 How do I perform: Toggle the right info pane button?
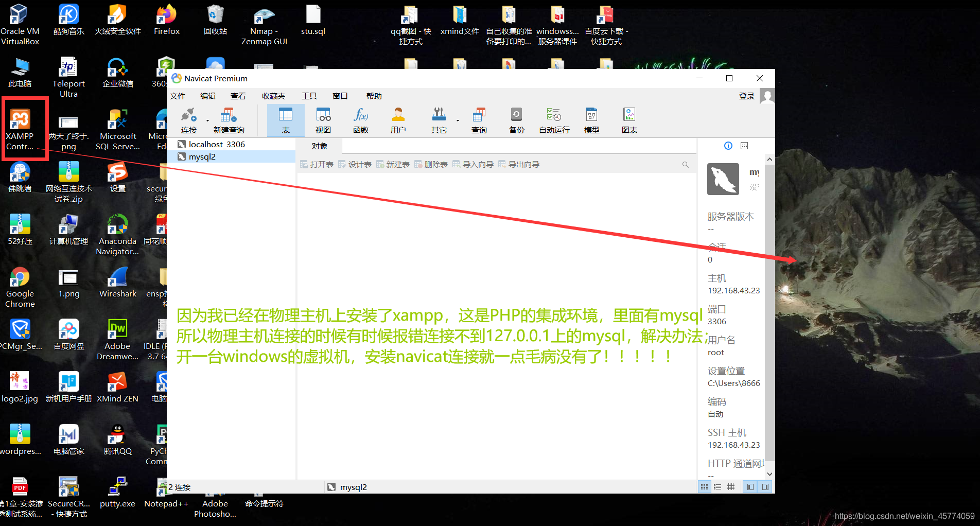click(765, 487)
